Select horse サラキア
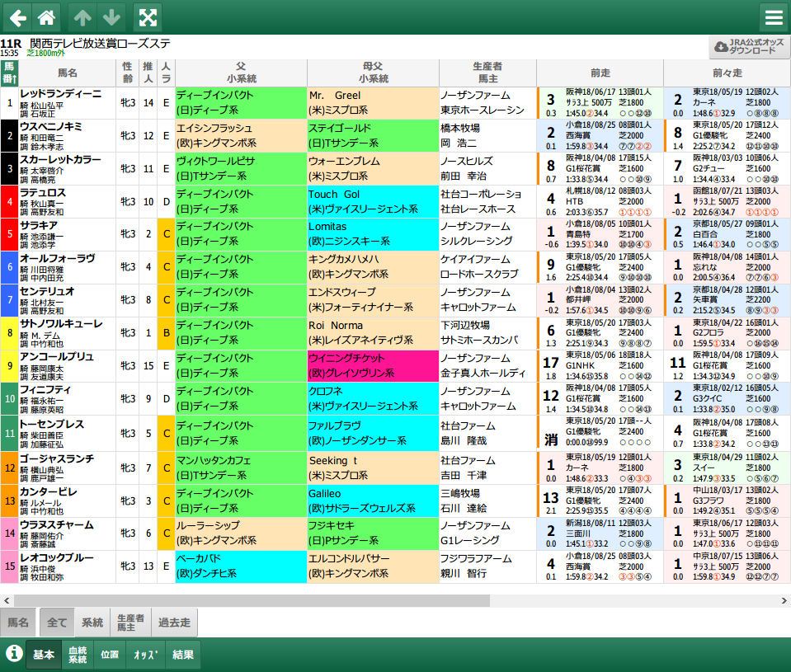 pyautogui.click(x=38, y=225)
